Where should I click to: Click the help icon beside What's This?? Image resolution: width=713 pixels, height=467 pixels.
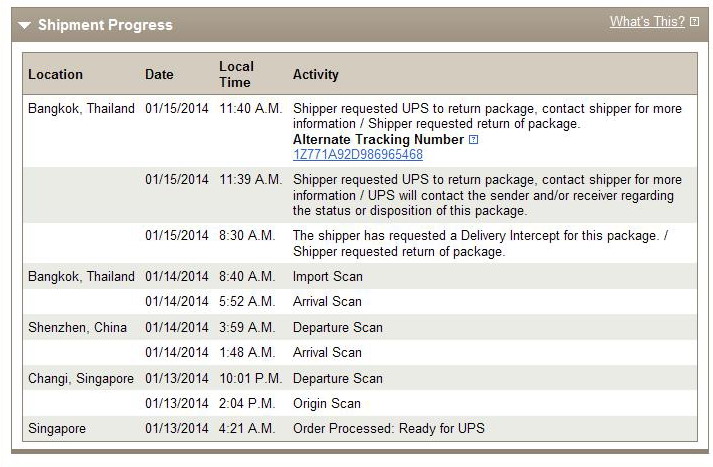click(694, 21)
